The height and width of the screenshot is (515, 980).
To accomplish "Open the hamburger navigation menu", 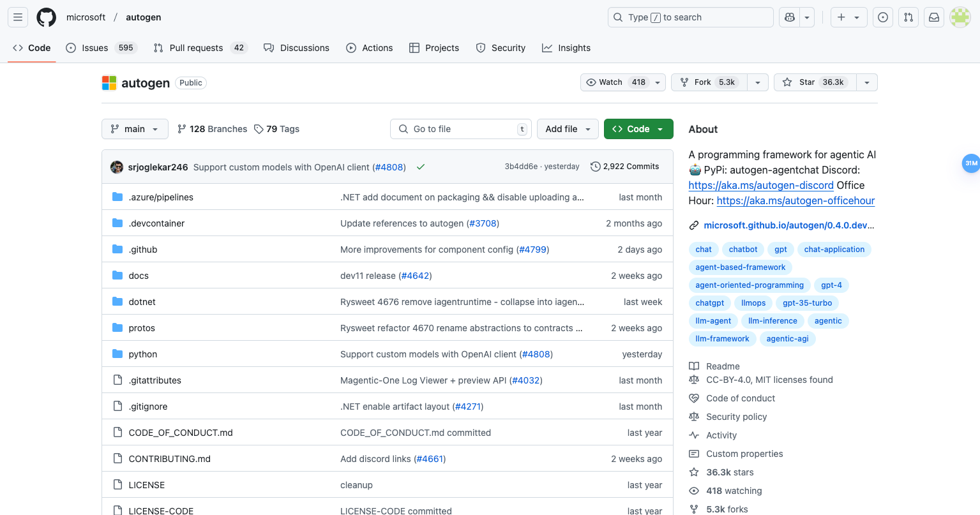I will click(x=18, y=17).
